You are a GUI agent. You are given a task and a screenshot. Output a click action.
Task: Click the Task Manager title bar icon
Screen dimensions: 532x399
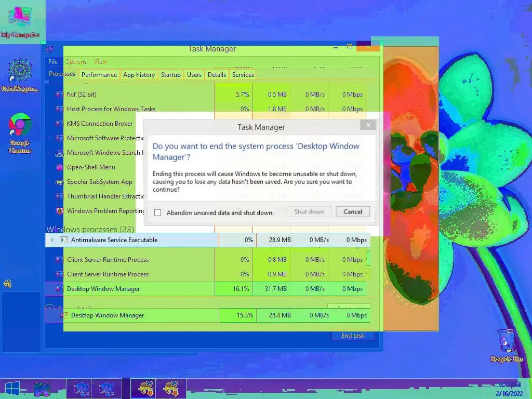50,49
